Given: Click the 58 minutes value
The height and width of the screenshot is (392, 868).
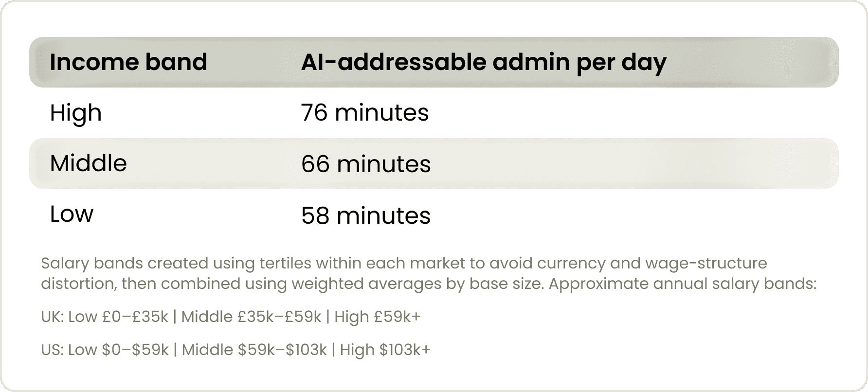Looking at the screenshot, I should (x=366, y=215).
